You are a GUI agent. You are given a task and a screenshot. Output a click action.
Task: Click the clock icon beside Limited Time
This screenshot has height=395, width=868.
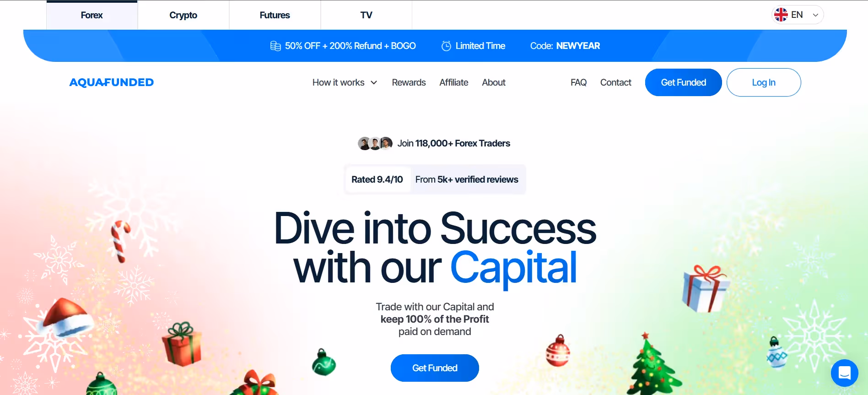point(446,46)
